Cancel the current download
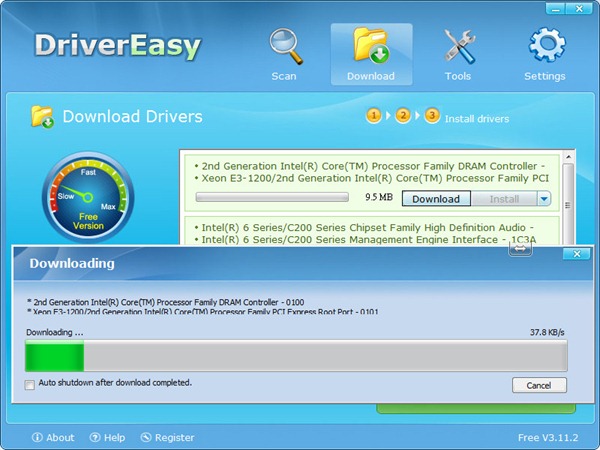 [539, 385]
